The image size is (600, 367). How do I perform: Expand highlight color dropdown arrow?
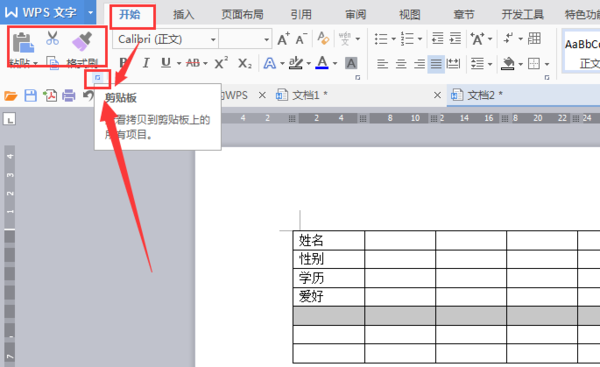tap(308, 64)
